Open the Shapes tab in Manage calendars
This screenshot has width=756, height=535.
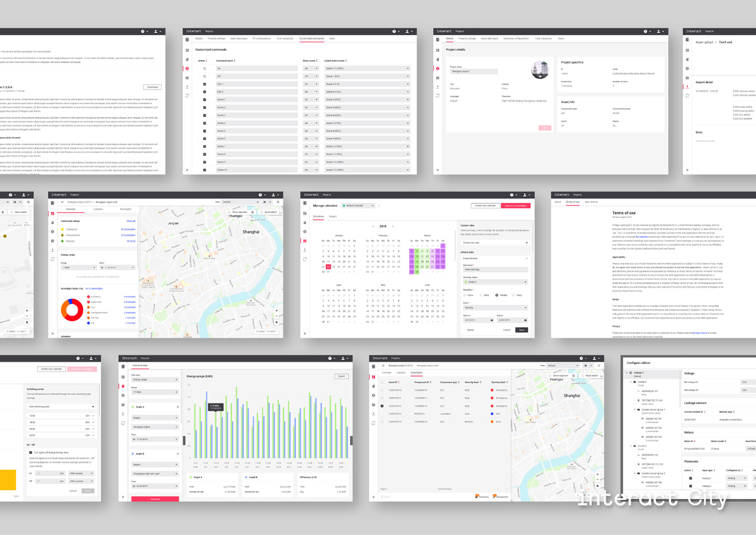coord(333,216)
